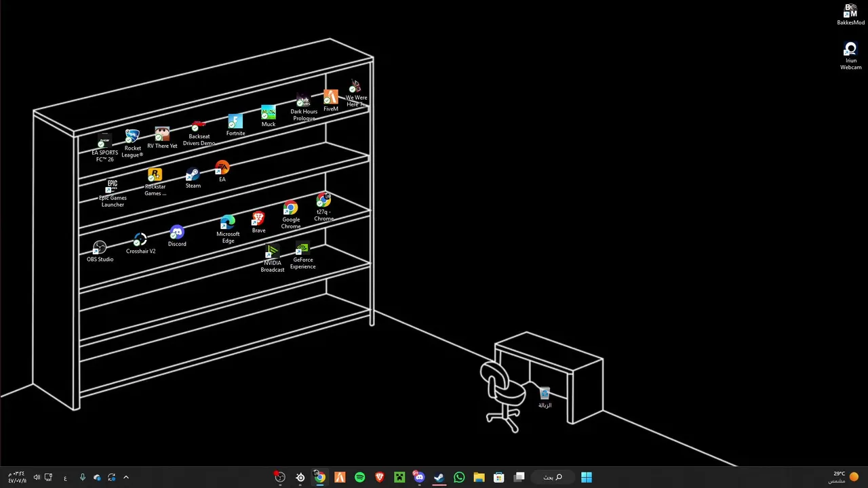Click the sync tray icon
Image resolution: width=868 pixels, height=488 pixels.
(112, 477)
